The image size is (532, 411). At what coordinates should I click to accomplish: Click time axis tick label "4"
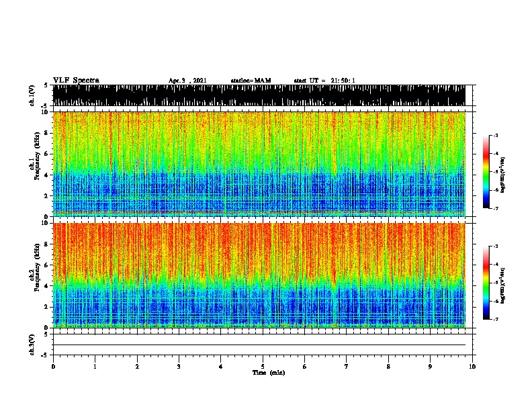(220, 367)
